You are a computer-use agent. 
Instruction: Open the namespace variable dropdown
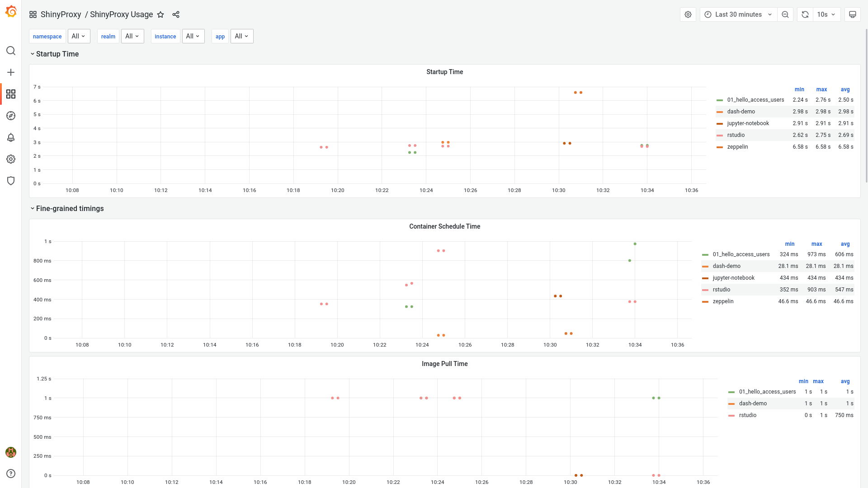[79, 36]
